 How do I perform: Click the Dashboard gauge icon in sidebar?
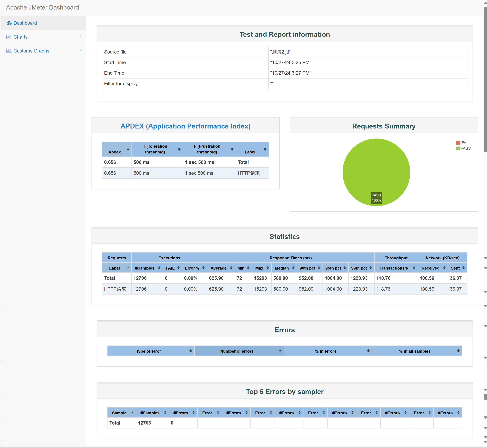9,23
